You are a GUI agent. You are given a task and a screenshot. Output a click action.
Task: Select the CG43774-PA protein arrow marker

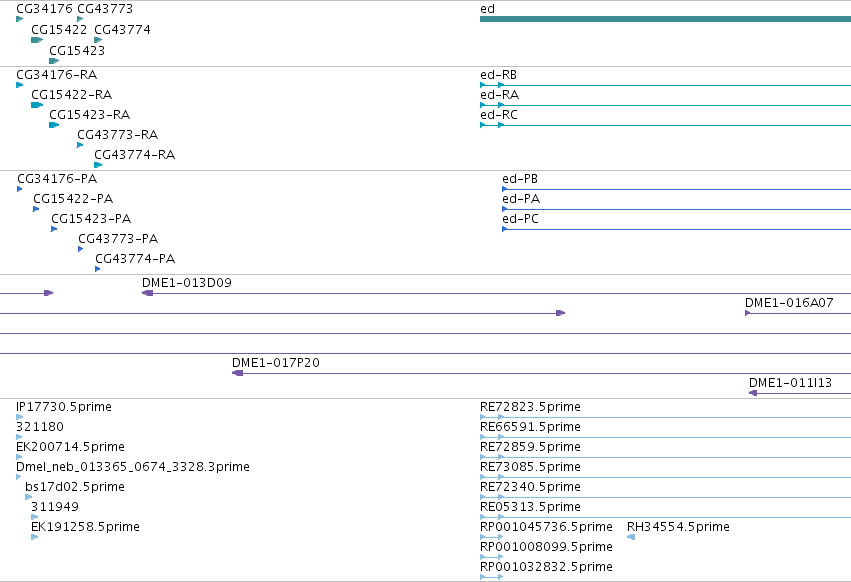click(98, 269)
